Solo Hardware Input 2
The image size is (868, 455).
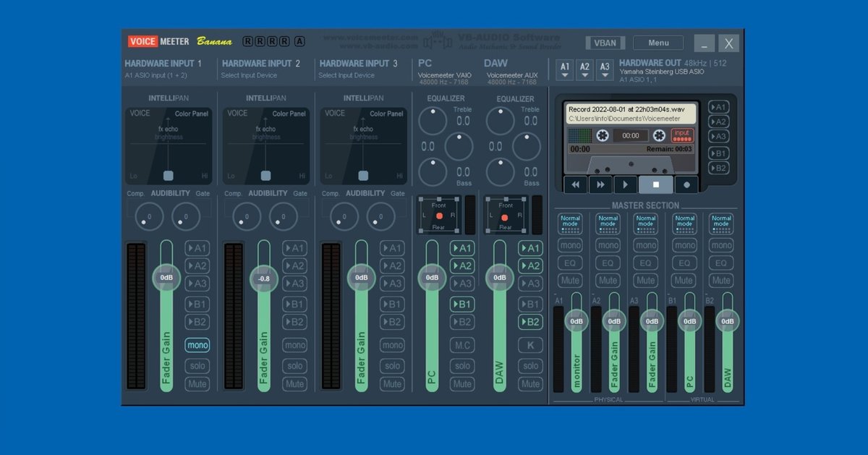tap(294, 366)
